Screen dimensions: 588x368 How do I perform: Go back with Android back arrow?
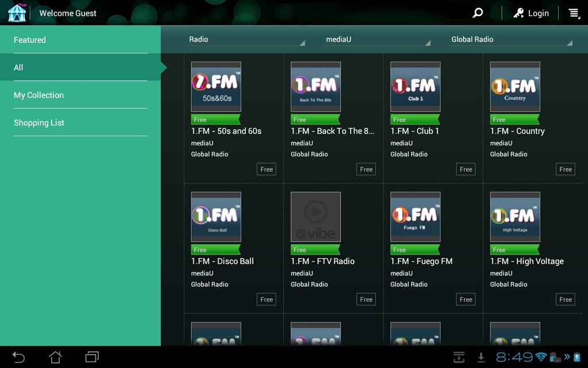[18, 356]
